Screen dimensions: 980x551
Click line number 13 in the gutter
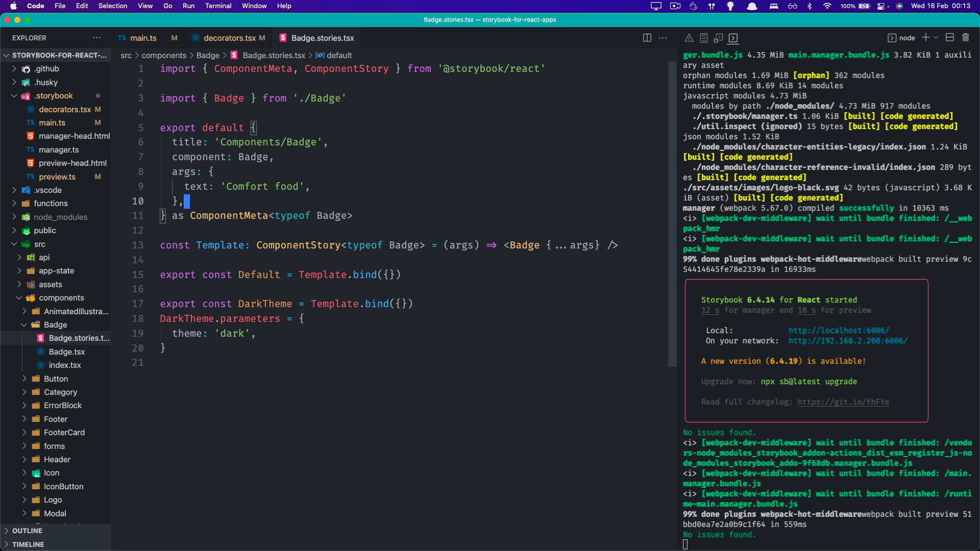tap(138, 245)
